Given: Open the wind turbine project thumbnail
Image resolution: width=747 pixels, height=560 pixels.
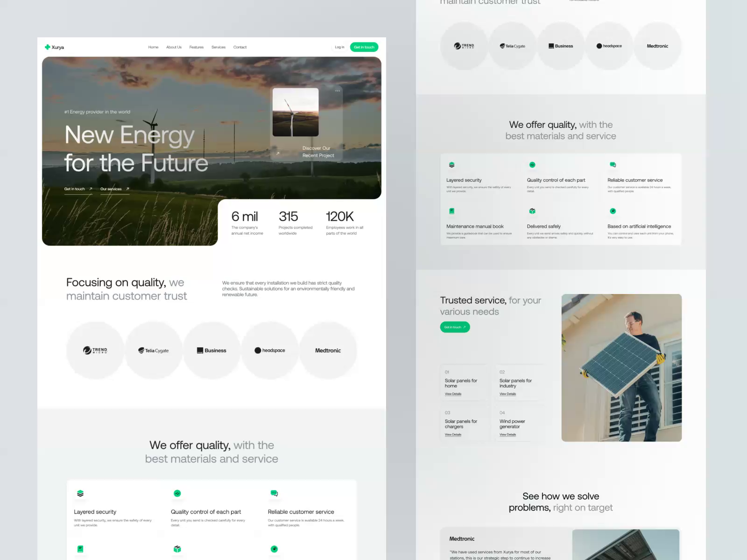Looking at the screenshot, I should (296, 112).
